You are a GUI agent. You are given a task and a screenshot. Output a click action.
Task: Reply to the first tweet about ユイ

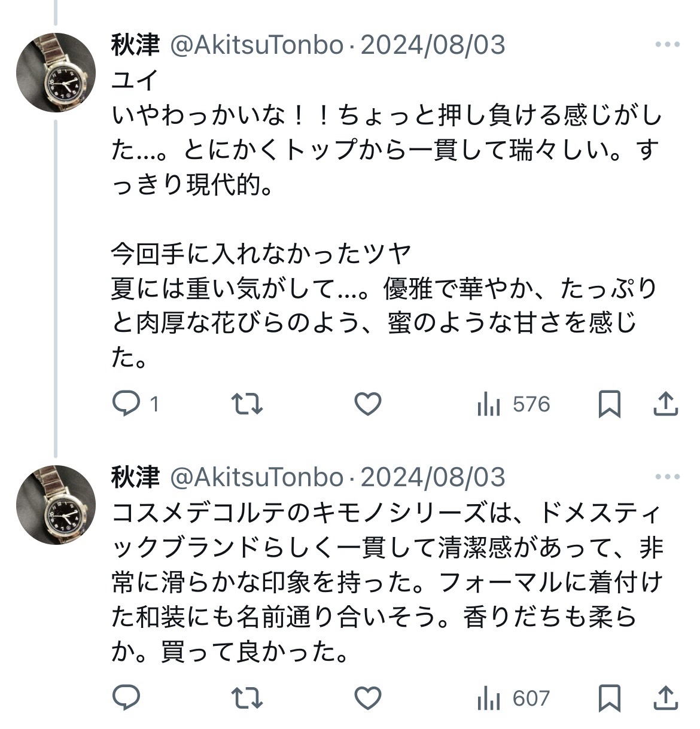pyautogui.click(x=126, y=405)
